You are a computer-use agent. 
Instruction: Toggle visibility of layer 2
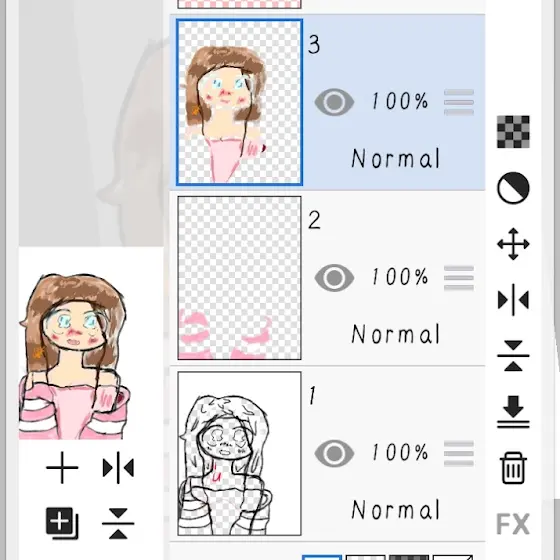pos(334,278)
